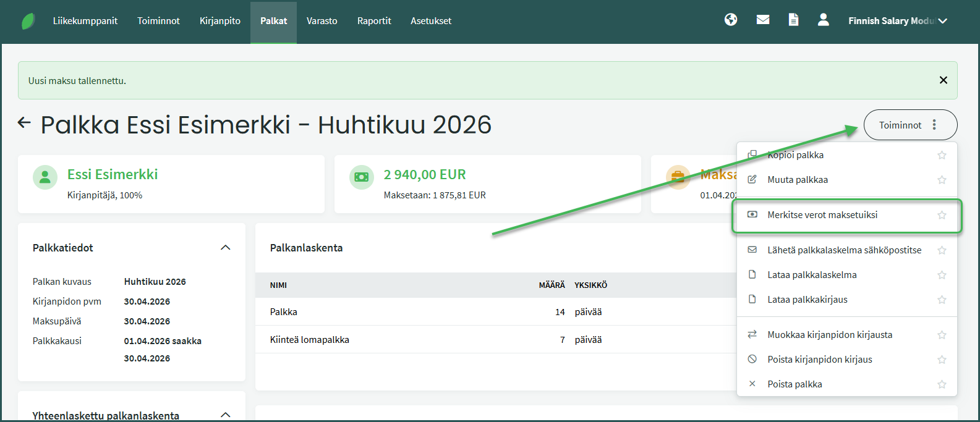Open the envelope messages icon
Viewport: 980px width, 422px height.
(x=763, y=20)
